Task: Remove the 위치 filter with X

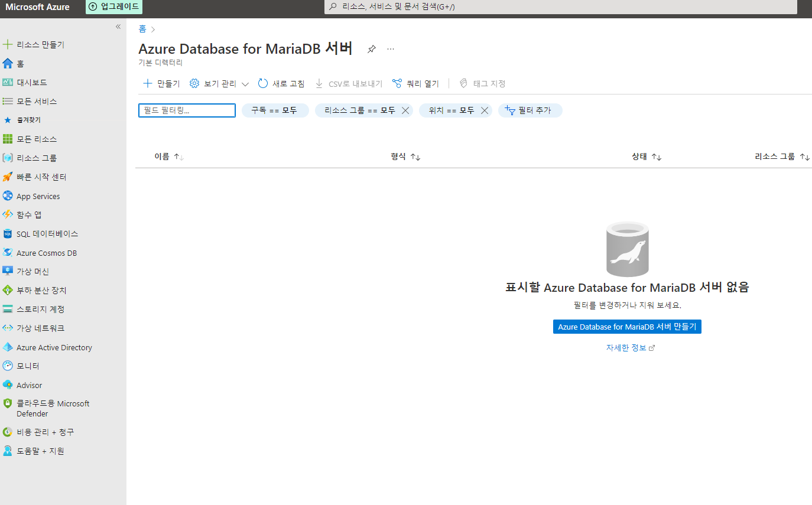Action: 485,110
